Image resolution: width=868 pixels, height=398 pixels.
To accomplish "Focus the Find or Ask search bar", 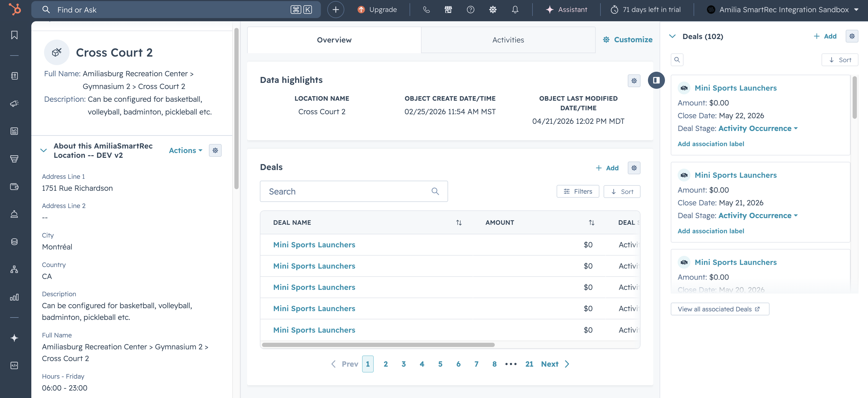I will [x=176, y=10].
